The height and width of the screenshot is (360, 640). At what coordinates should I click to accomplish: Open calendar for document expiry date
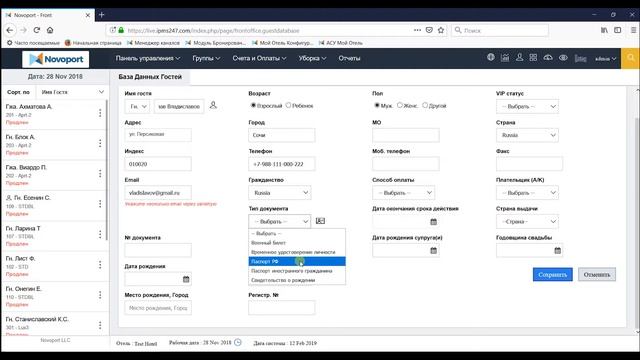pos(433,222)
